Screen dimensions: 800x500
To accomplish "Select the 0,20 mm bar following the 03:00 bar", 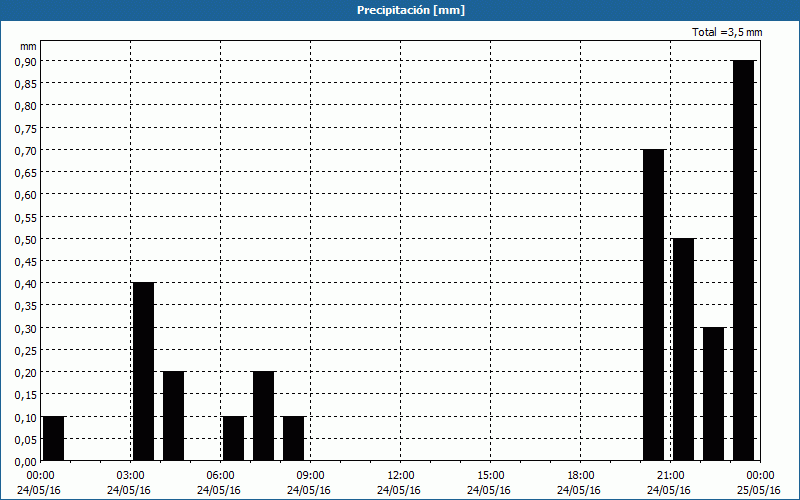I will pos(173,416).
